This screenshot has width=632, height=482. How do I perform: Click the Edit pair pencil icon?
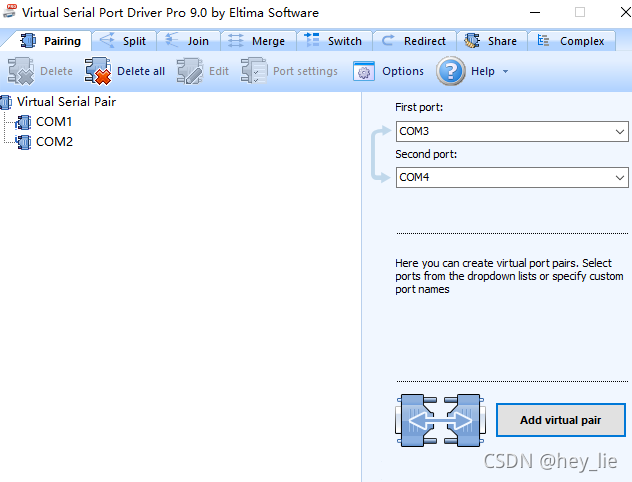tap(189, 71)
